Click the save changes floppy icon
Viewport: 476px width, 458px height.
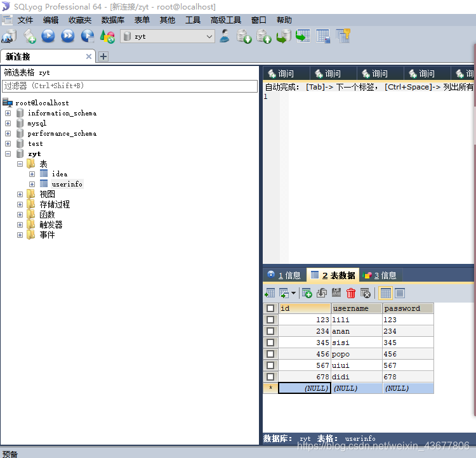click(x=336, y=293)
